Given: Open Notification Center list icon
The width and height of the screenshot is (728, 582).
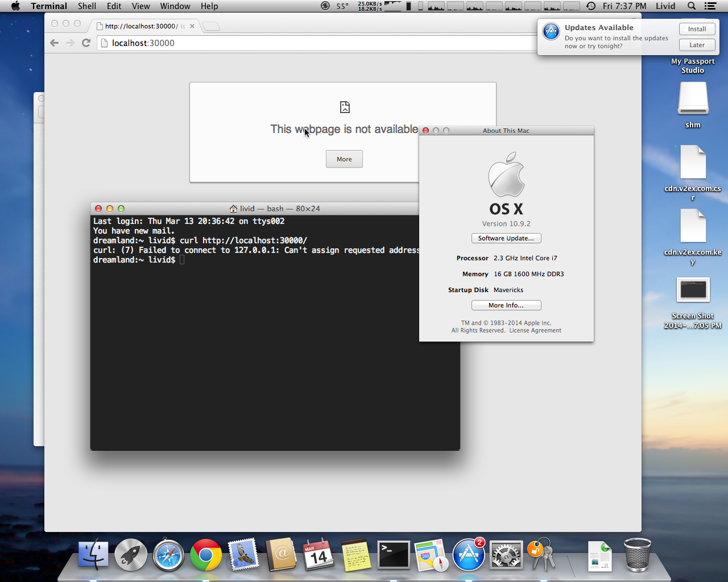Looking at the screenshot, I should pos(710,6).
